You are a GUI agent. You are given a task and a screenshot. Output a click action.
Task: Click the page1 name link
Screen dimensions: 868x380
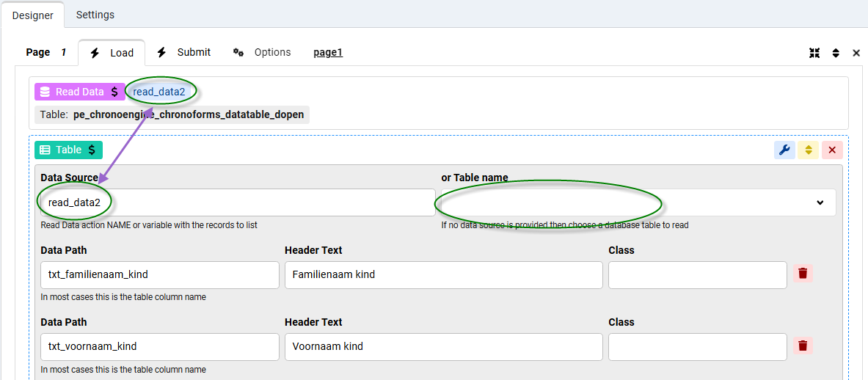328,53
